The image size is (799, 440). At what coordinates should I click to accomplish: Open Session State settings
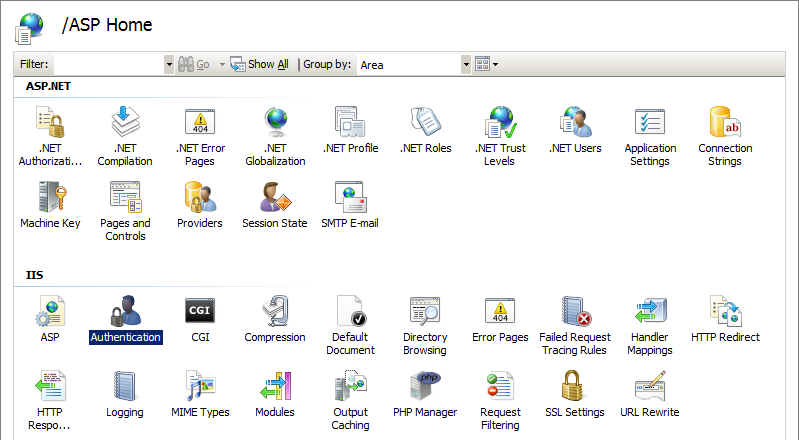(275, 204)
